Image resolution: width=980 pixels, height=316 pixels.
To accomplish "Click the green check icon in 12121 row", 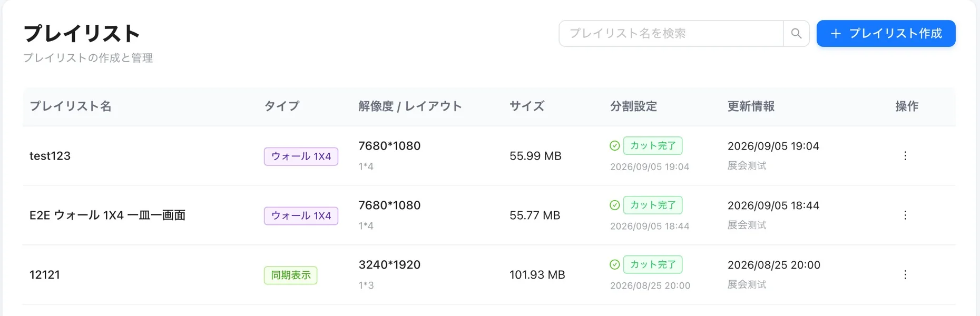I will pos(615,265).
